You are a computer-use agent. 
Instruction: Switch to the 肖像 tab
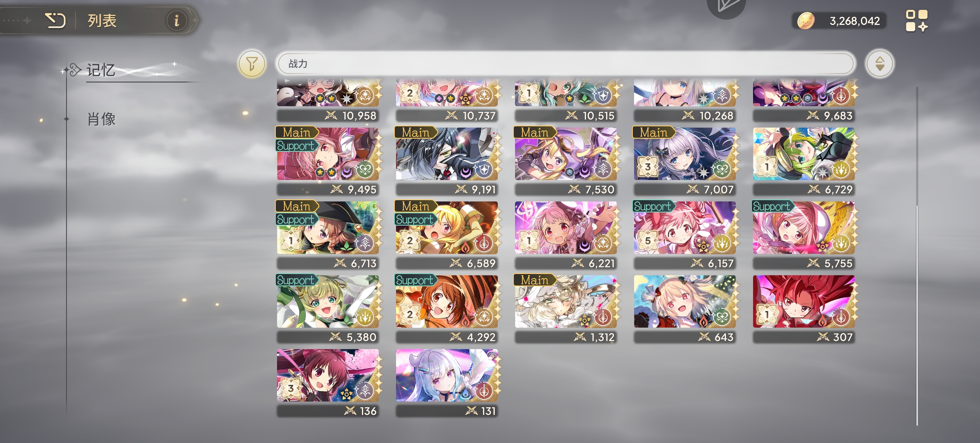click(101, 119)
